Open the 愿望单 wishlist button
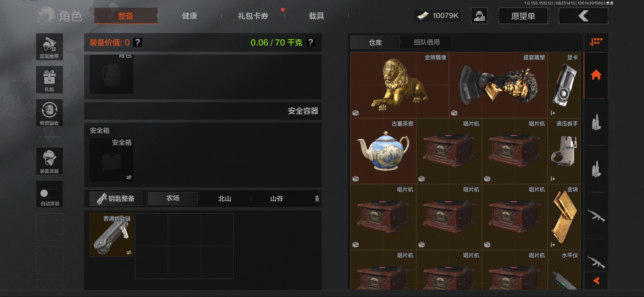 (x=523, y=16)
